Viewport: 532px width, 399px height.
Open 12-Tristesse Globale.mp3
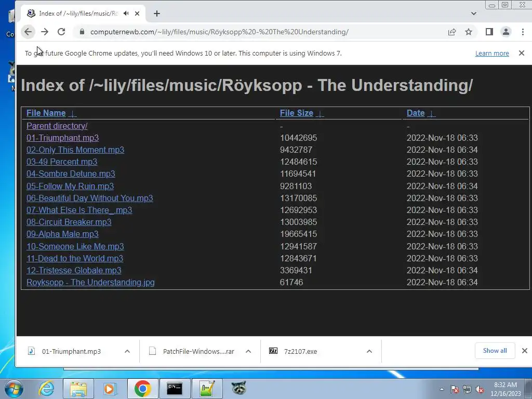point(74,270)
